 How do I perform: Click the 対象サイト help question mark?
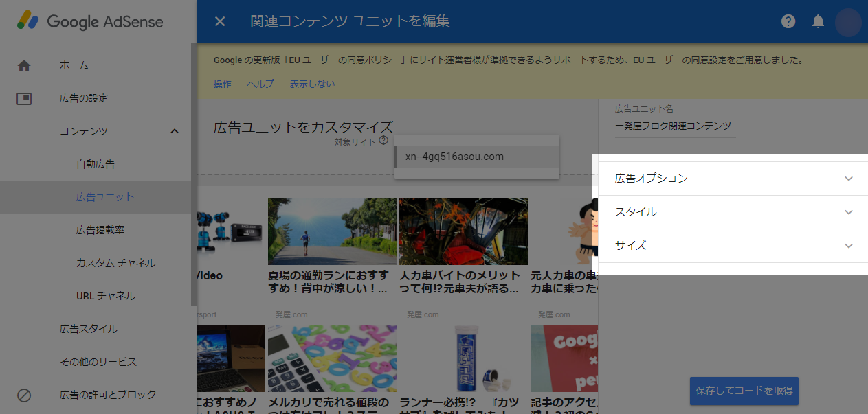(383, 140)
